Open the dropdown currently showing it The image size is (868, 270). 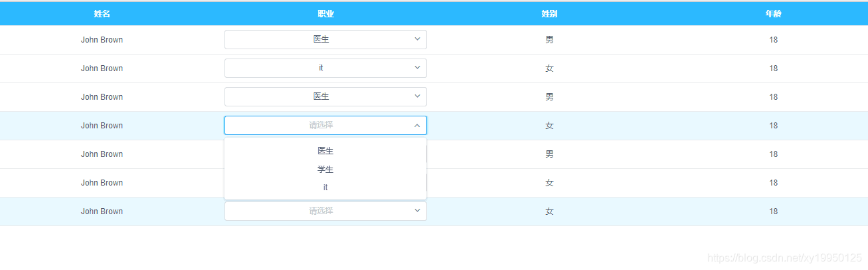325,68
